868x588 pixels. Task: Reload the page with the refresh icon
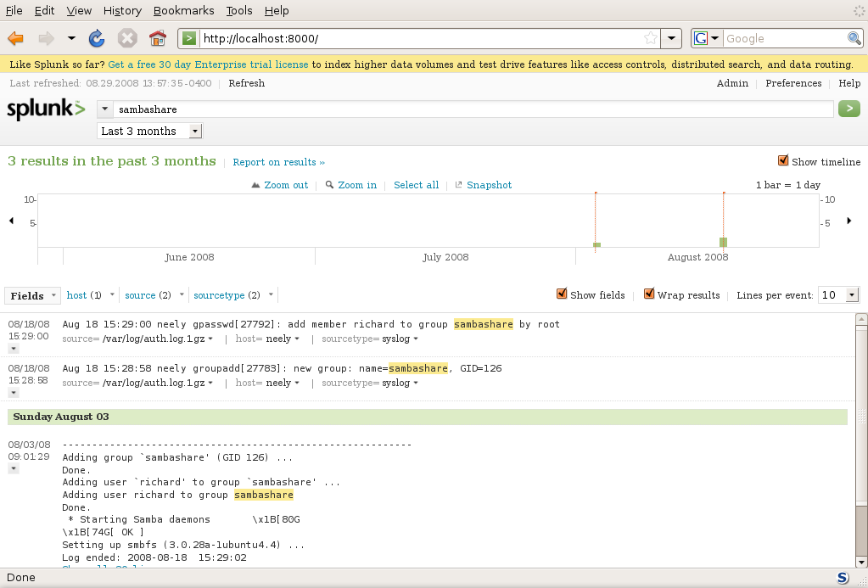pos(97,38)
